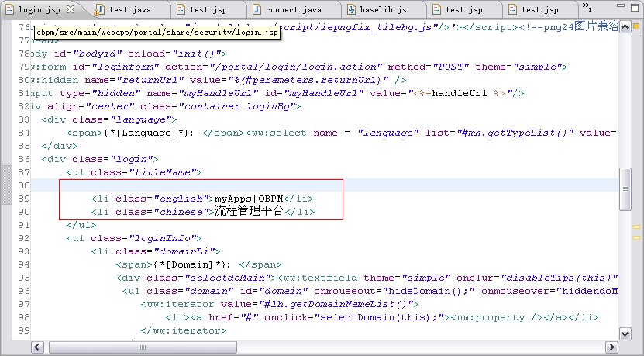Viewport: 644px width, 356px height.
Task: Jump to lower yellow warning marker in overview ruler
Action: tap(636, 237)
